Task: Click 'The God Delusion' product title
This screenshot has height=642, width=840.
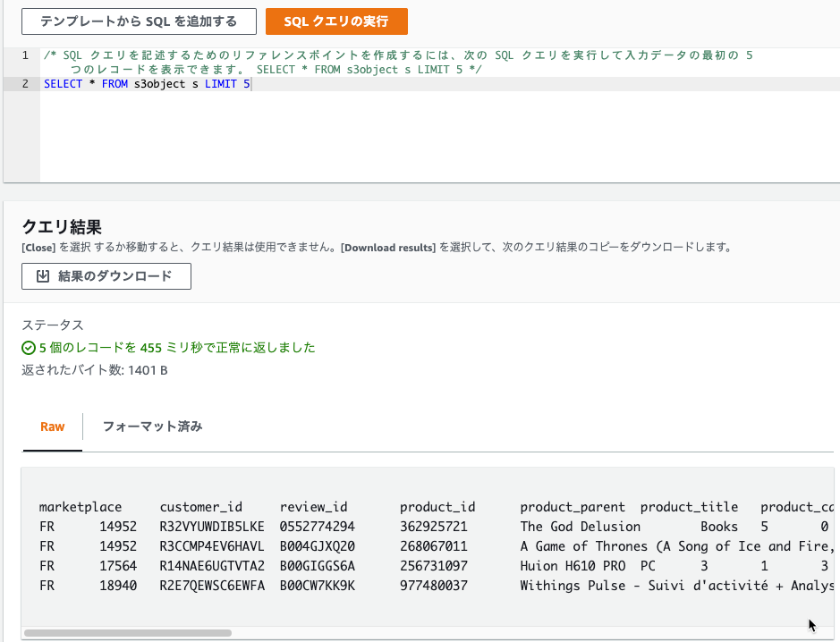Action: (581, 527)
